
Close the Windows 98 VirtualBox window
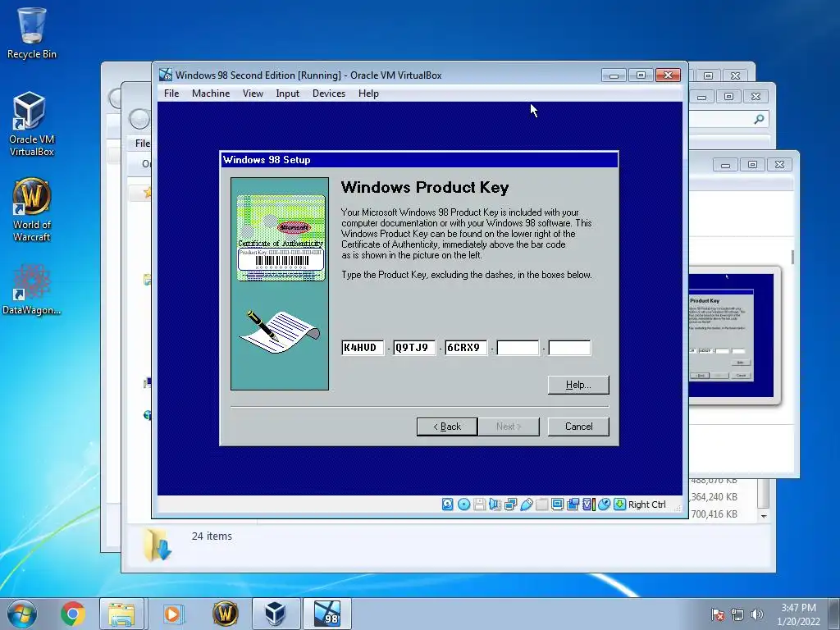[668, 75]
